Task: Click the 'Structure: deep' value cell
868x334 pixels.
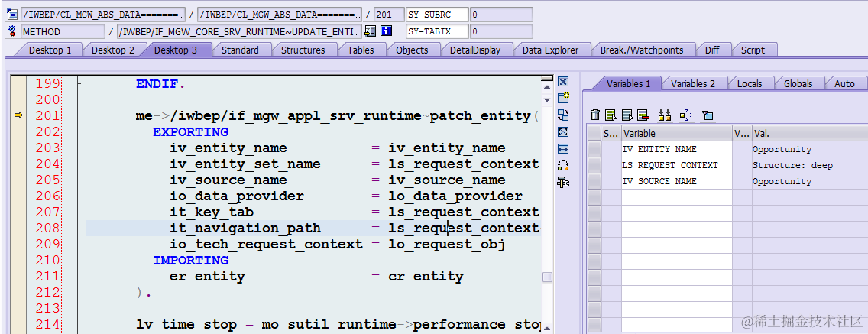Action: click(x=809, y=165)
